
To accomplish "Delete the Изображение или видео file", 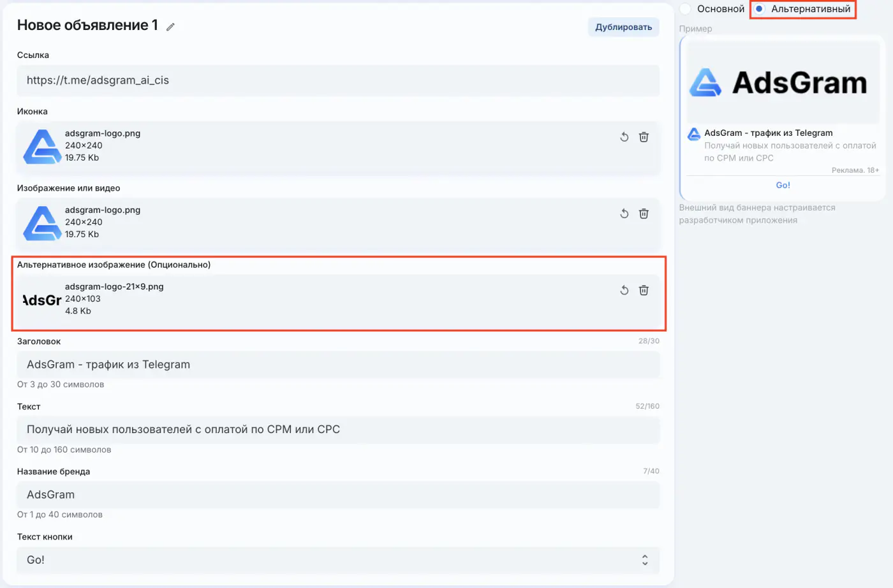I will [x=644, y=214].
